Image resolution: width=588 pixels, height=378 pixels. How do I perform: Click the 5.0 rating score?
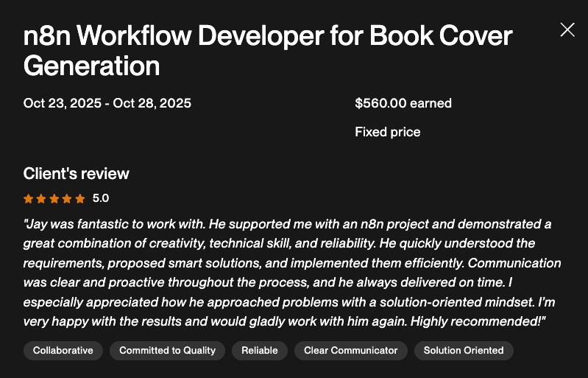tap(101, 198)
